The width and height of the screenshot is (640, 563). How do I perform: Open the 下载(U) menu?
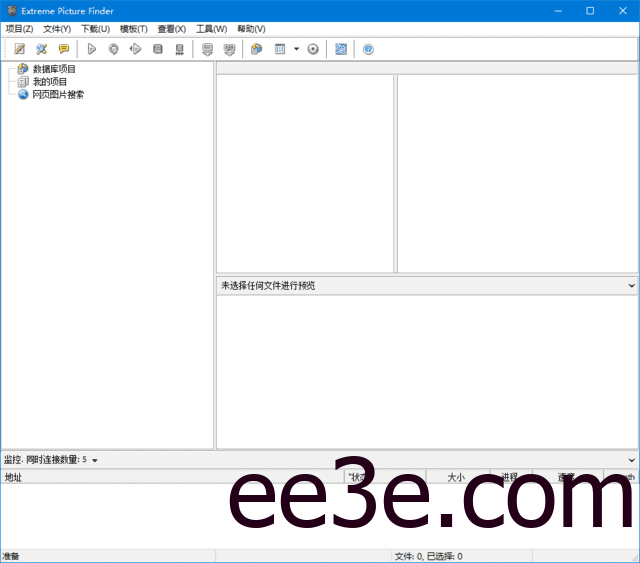[x=96, y=29]
